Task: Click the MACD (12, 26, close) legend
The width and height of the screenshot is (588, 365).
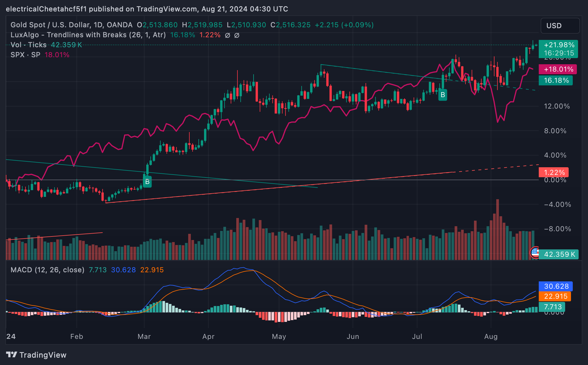Action: [47, 270]
